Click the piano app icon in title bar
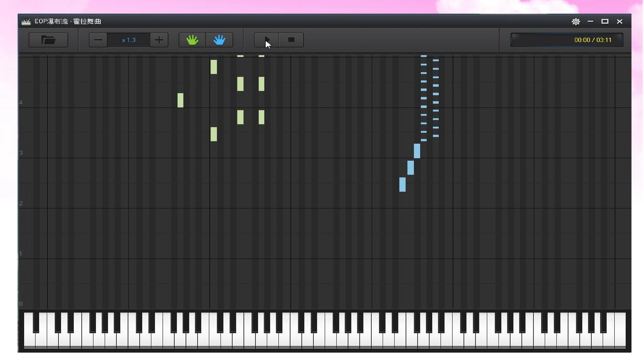This screenshot has width=644, height=362. pyautogui.click(x=26, y=22)
